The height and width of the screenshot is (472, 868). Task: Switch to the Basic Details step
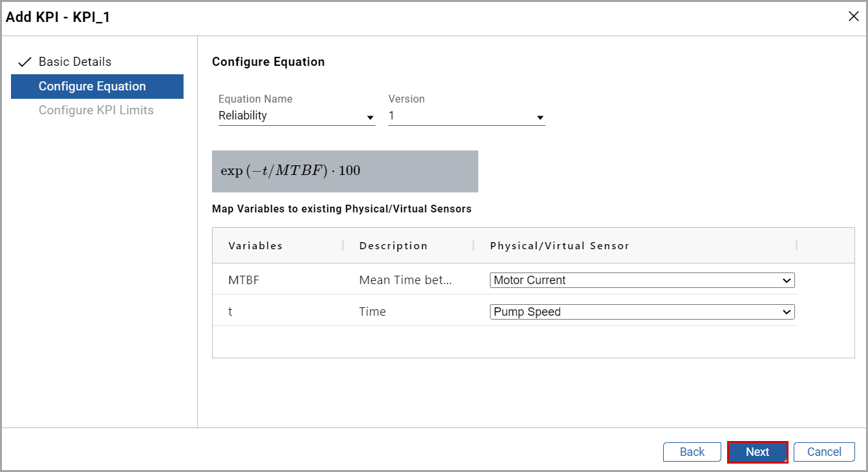[x=74, y=61]
